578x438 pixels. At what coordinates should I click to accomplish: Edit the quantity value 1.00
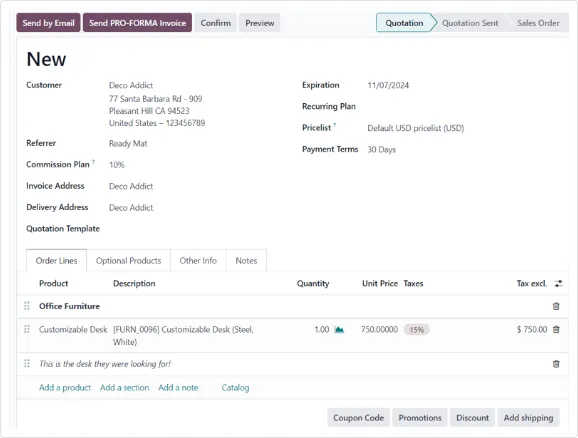pyautogui.click(x=321, y=329)
